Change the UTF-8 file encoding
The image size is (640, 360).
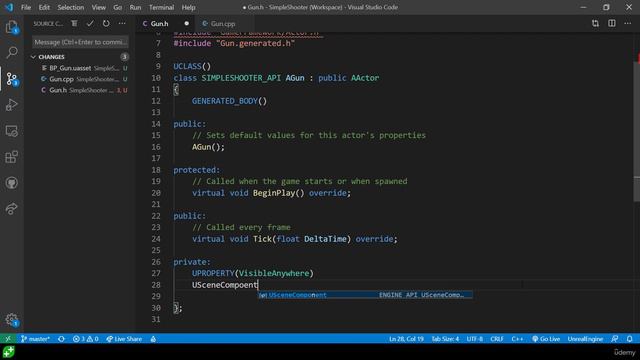pyautogui.click(x=475, y=339)
